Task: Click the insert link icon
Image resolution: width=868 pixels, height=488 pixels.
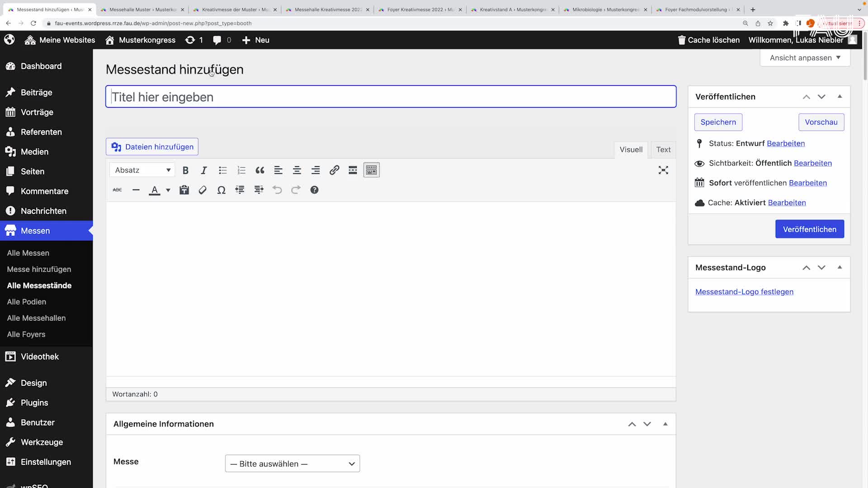Action: click(x=334, y=170)
